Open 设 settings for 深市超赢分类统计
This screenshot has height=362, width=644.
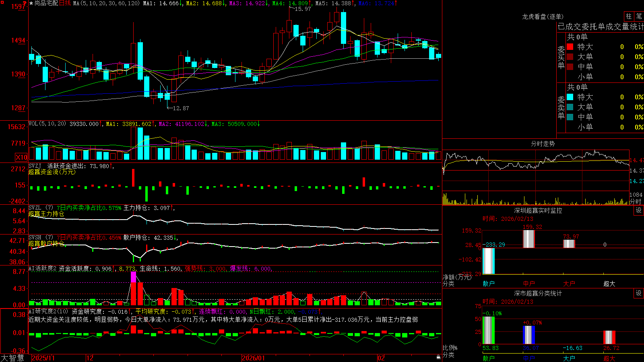click(x=639, y=293)
